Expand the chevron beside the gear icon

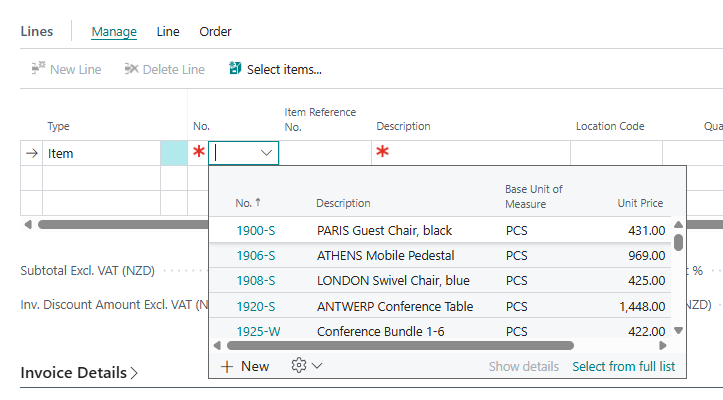pos(317,366)
